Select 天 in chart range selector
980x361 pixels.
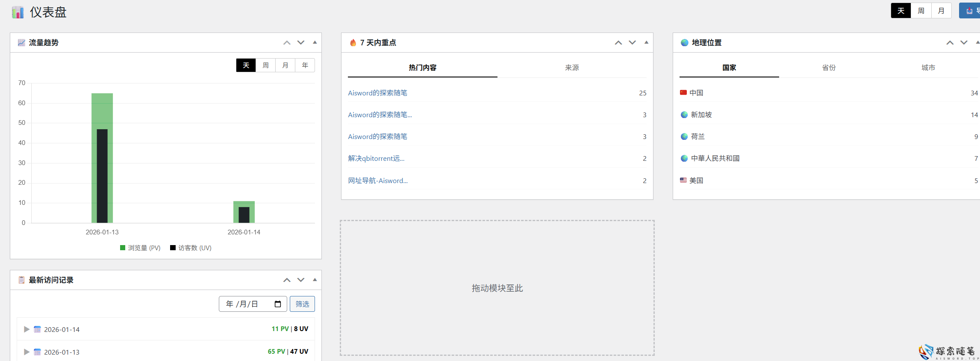(x=246, y=65)
